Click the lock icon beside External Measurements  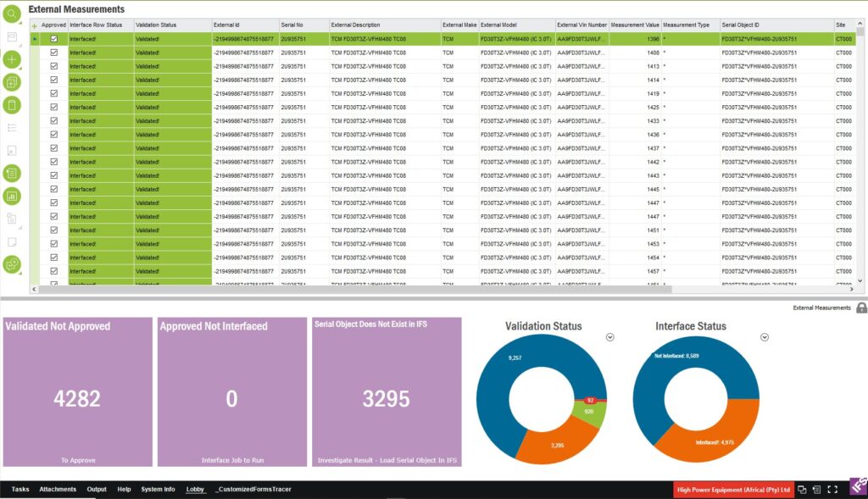point(861,308)
